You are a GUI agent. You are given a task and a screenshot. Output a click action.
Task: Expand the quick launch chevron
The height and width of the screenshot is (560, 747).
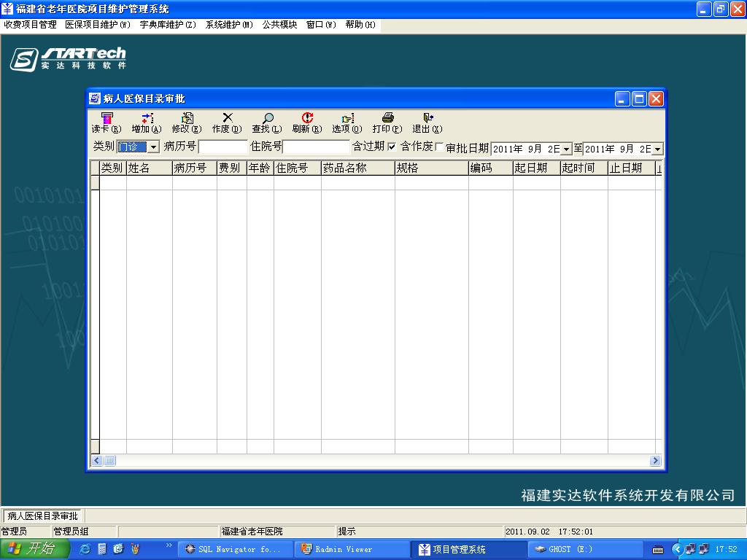pos(169,545)
